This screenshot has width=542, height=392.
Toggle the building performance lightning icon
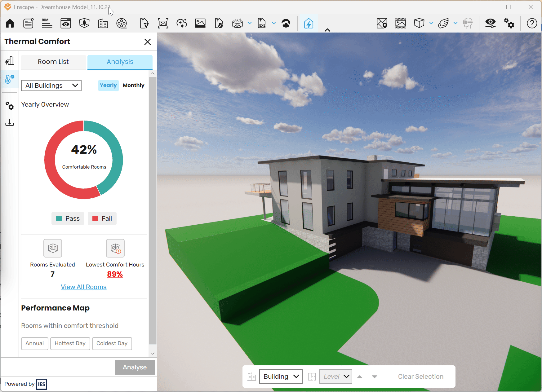click(309, 24)
